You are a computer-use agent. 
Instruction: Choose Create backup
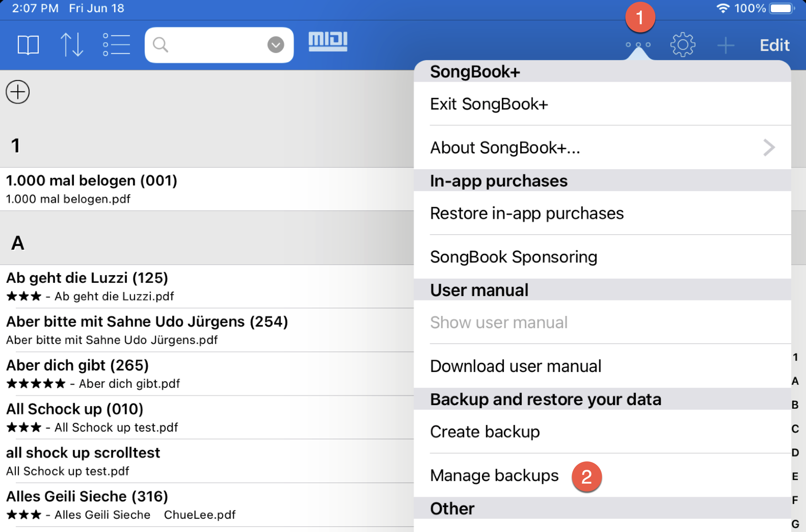(x=485, y=432)
